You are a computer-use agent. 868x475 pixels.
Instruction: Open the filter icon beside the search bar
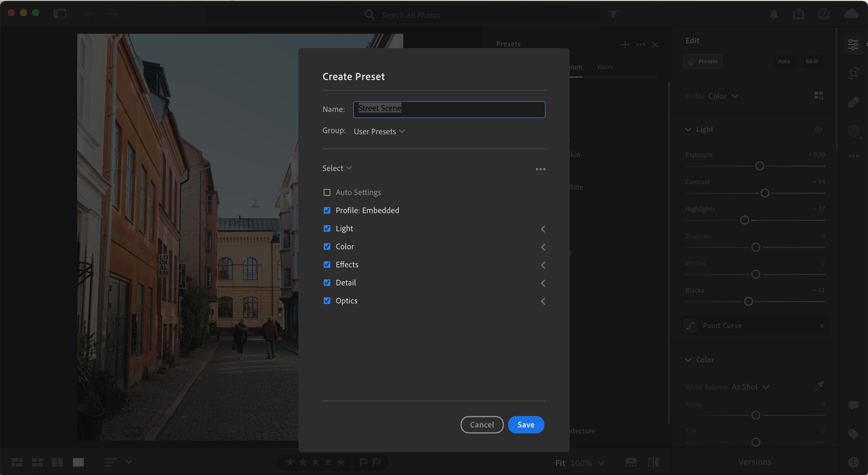[x=613, y=14]
